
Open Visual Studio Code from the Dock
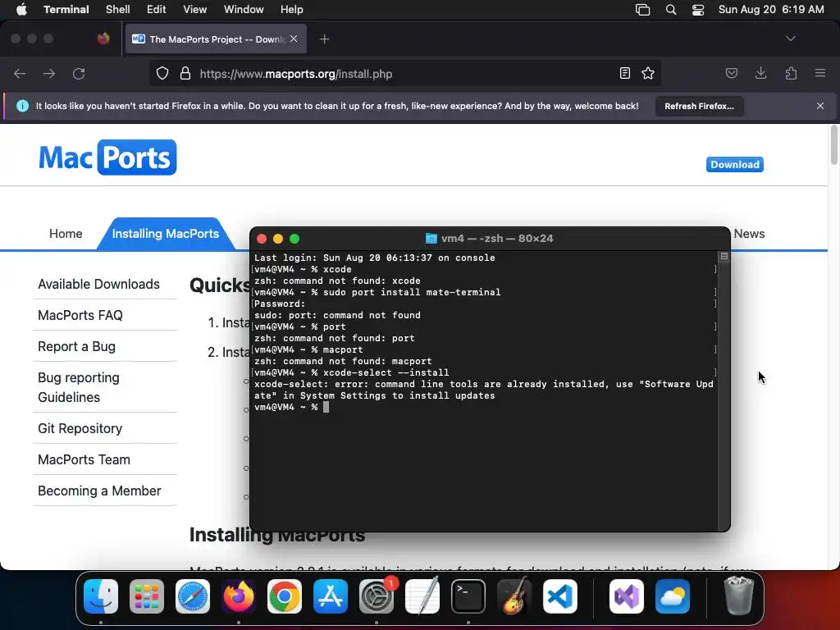coord(559,596)
